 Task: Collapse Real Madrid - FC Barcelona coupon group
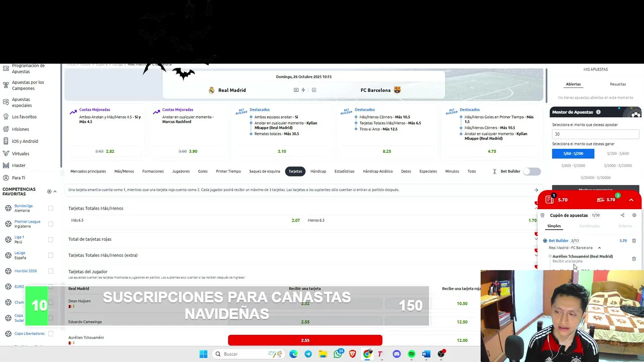click(x=599, y=248)
